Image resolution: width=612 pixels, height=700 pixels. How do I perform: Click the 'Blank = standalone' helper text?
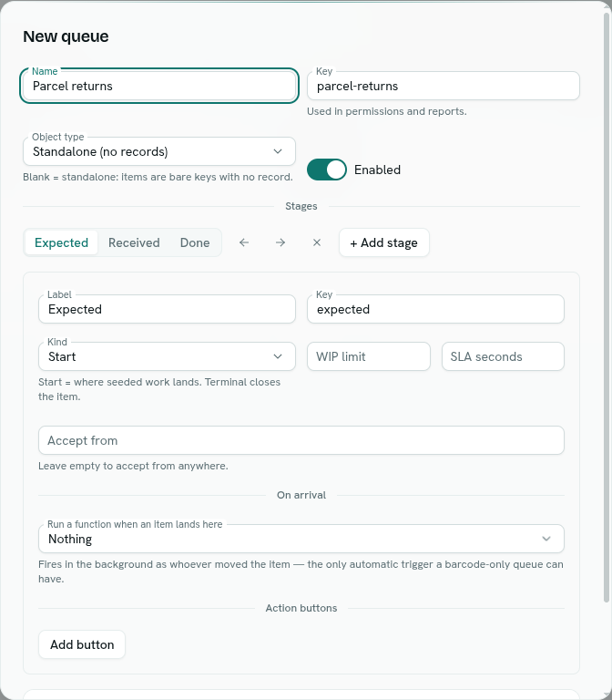(158, 177)
